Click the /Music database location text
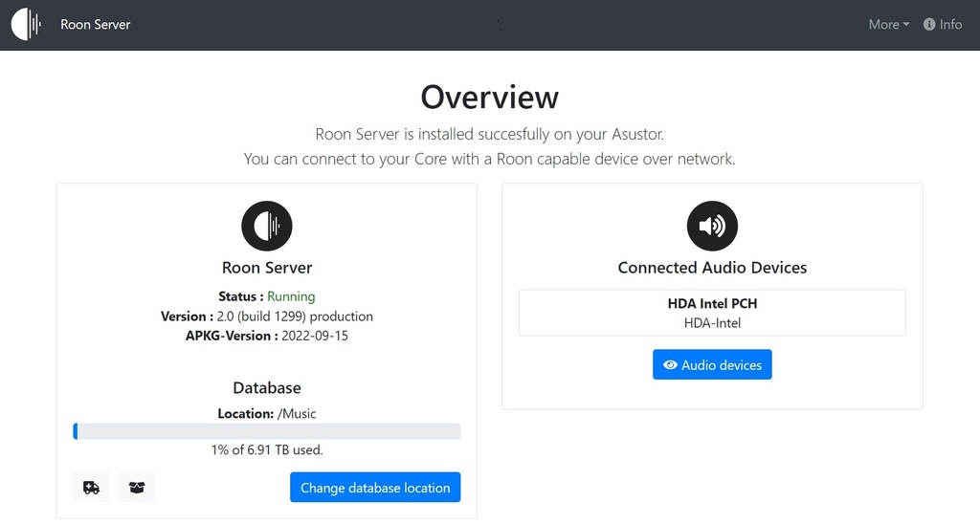 click(297, 413)
